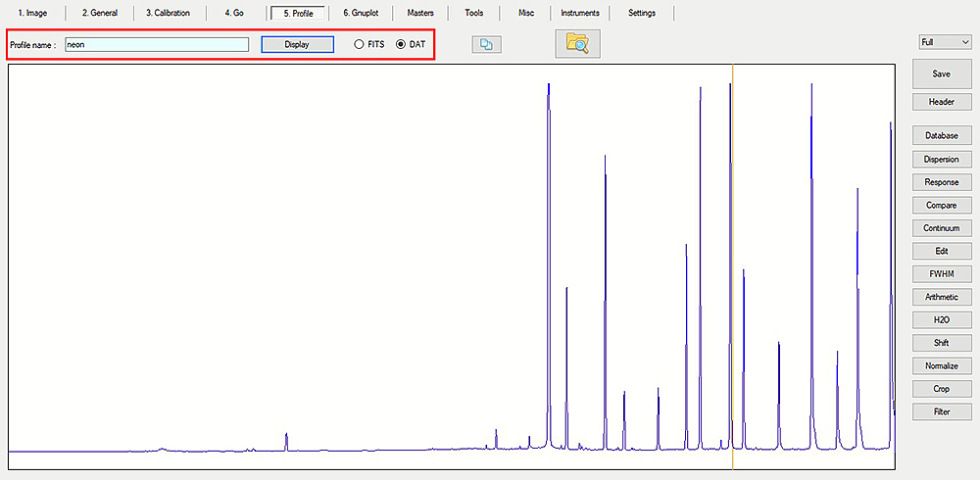
Task: Click the Save button
Action: (x=941, y=73)
